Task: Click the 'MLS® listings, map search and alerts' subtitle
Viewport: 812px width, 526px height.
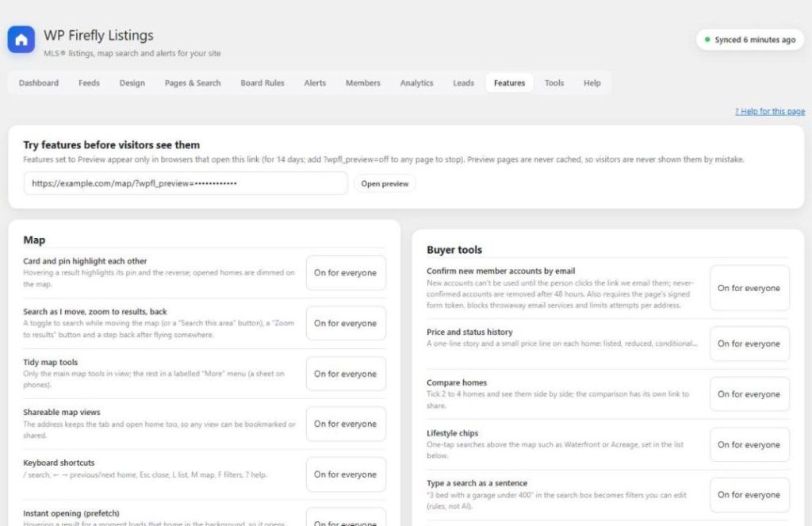Action: coord(132,53)
